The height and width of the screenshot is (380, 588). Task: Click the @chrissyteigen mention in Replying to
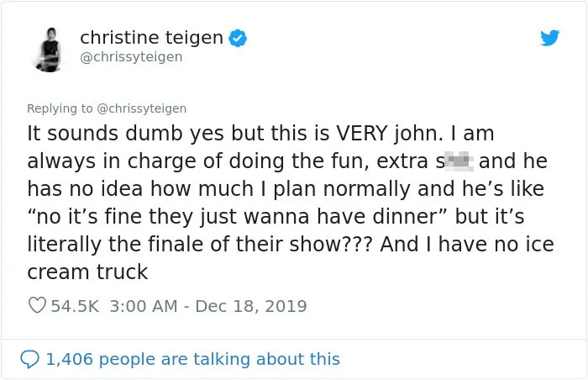point(141,108)
